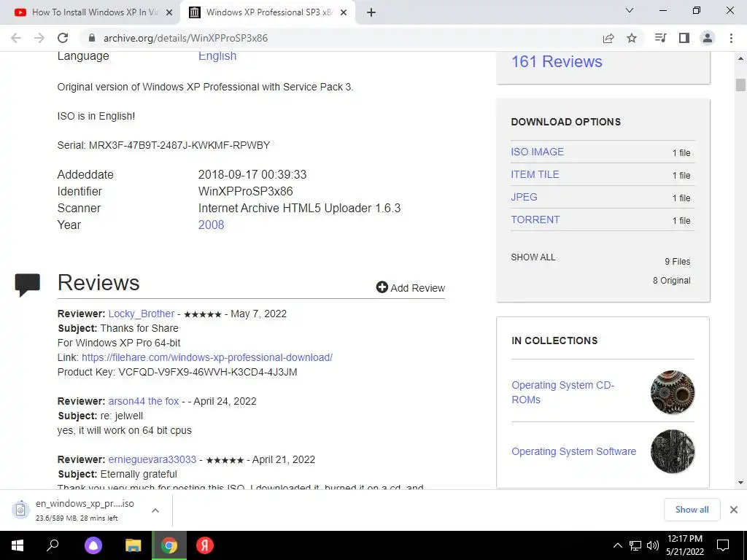Click the browser forward arrow

pyautogui.click(x=39, y=38)
